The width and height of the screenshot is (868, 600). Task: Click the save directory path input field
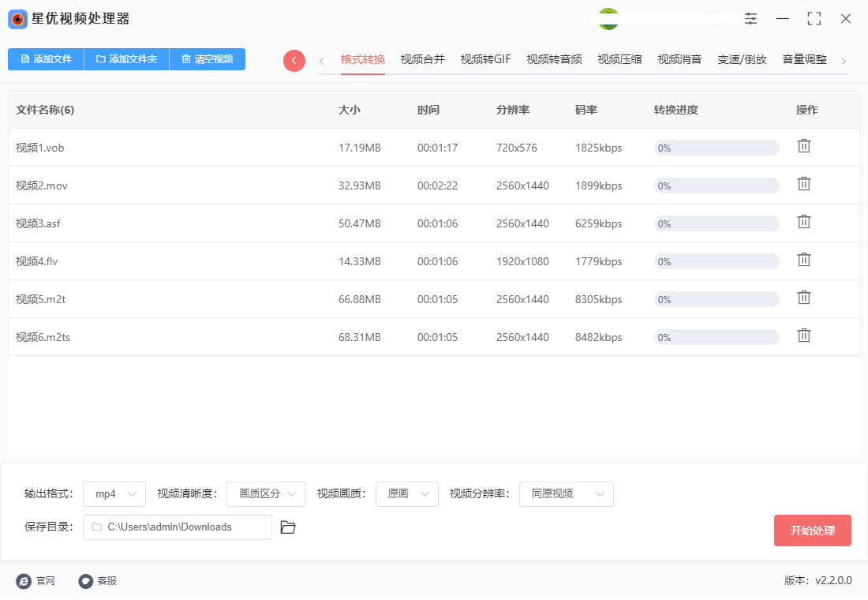pyautogui.click(x=178, y=527)
